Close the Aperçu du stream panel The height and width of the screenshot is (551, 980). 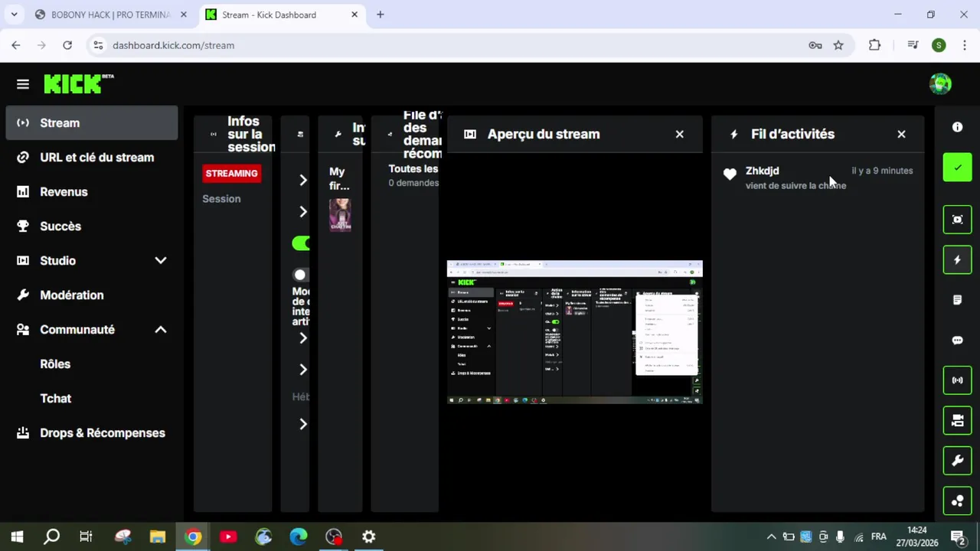pos(679,134)
